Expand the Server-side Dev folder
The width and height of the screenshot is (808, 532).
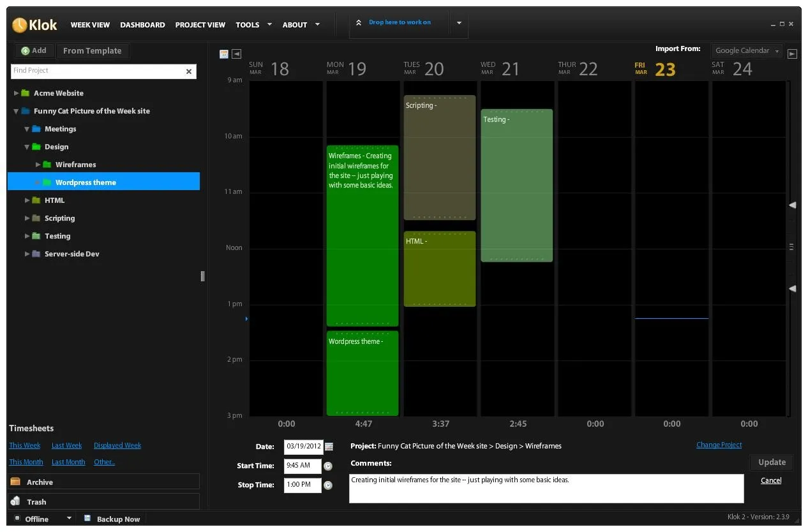click(27, 254)
